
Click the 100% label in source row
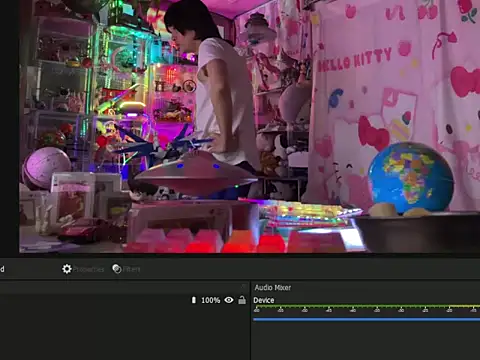click(211, 300)
